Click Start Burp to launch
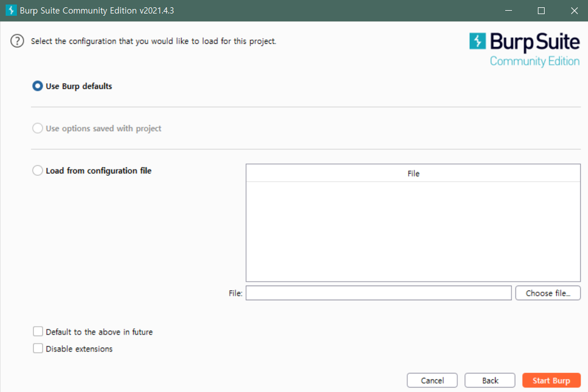588x392 pixels. (551, 380)
